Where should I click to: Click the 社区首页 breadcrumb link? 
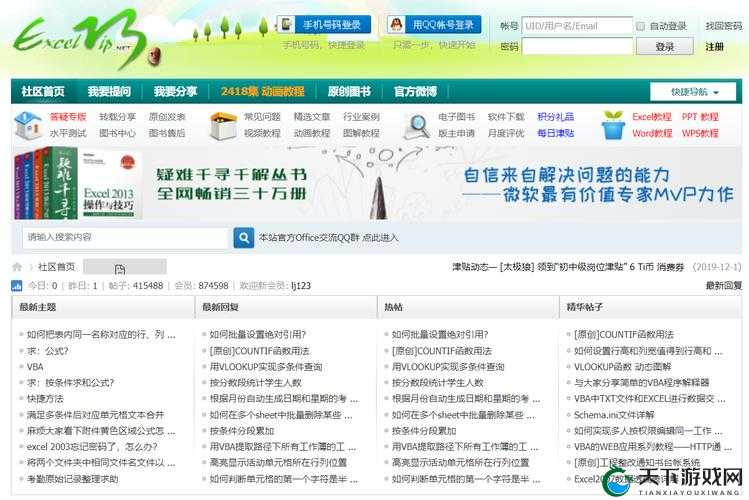[57, 267]
